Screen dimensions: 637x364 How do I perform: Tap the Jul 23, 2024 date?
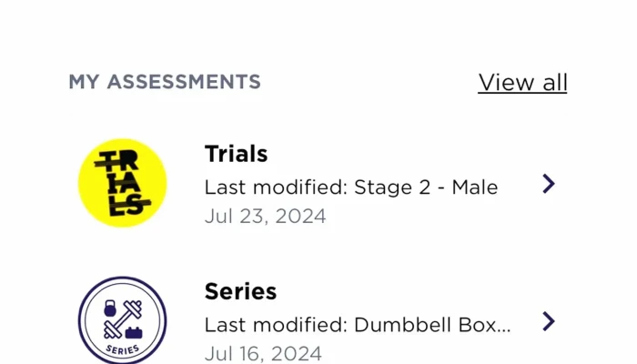266,217
